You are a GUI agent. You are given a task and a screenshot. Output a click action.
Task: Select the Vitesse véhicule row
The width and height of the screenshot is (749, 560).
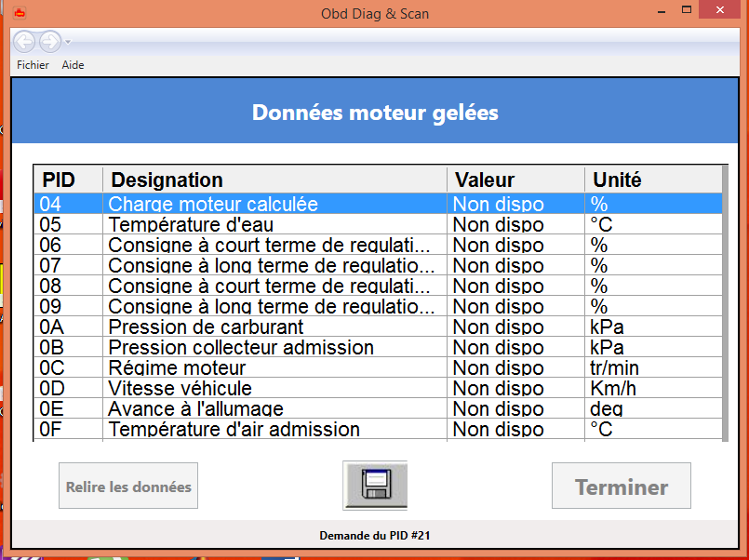tap(378, 388)
